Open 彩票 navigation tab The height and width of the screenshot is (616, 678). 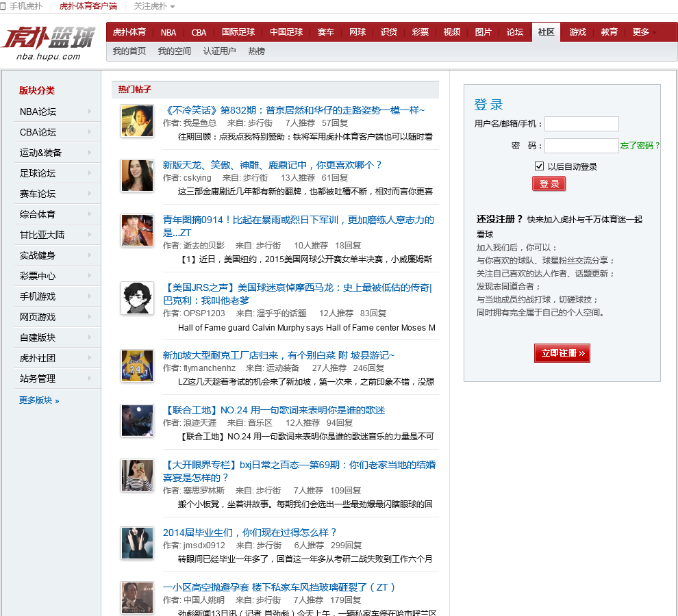point(420,32)
